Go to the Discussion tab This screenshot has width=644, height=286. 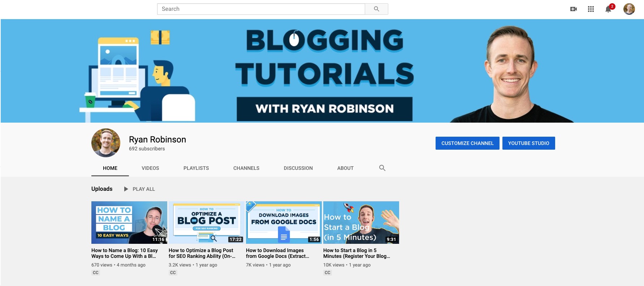pos(298,168)
